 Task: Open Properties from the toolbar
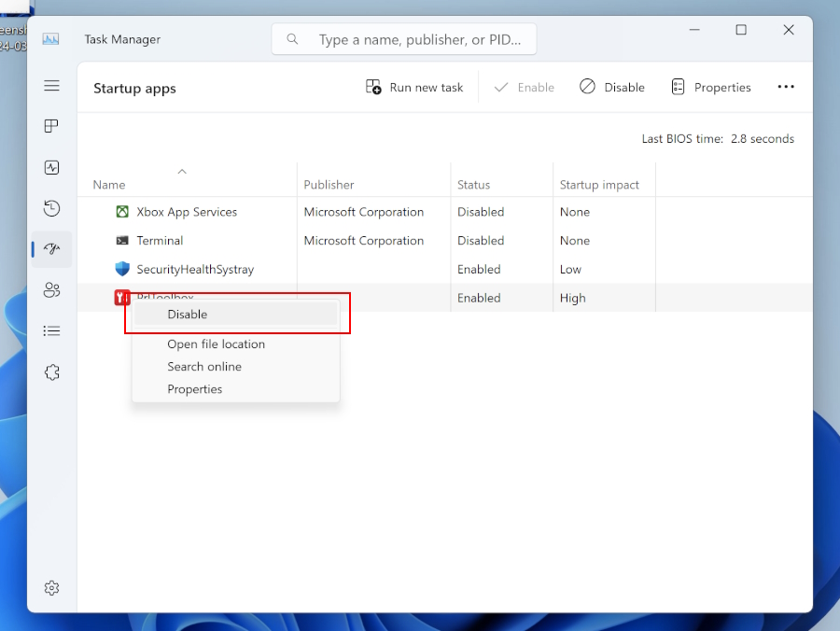click(711, 87)
